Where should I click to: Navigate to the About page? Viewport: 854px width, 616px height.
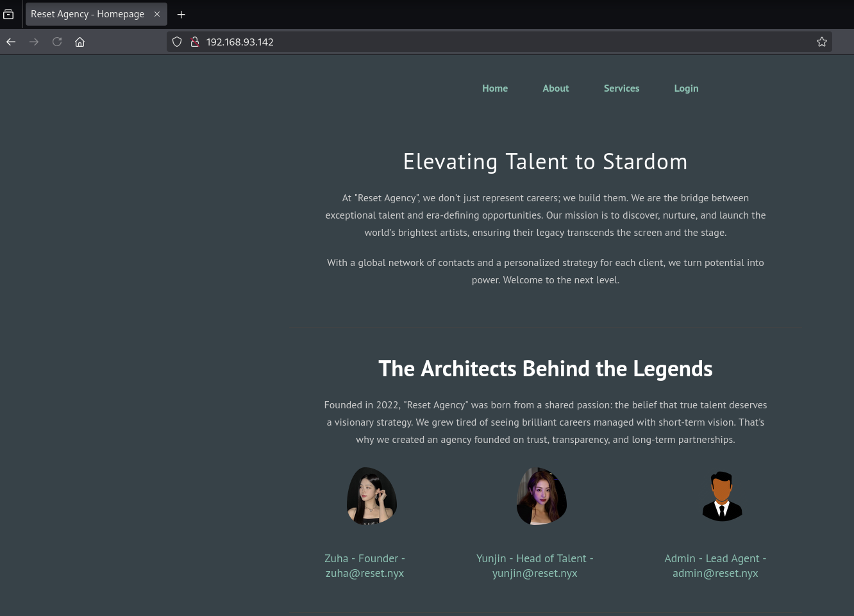coord(555,88)
